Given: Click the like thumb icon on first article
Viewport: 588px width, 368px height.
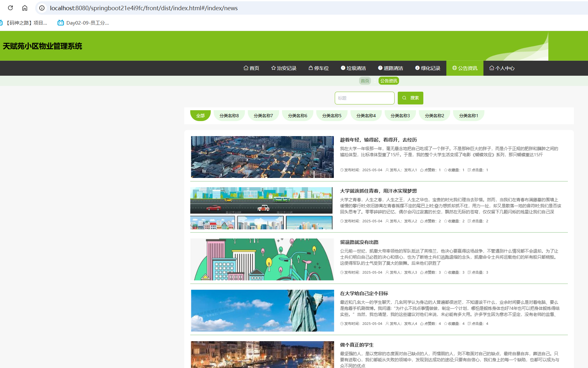Looking at the screenshot, I should click(422, 170).
